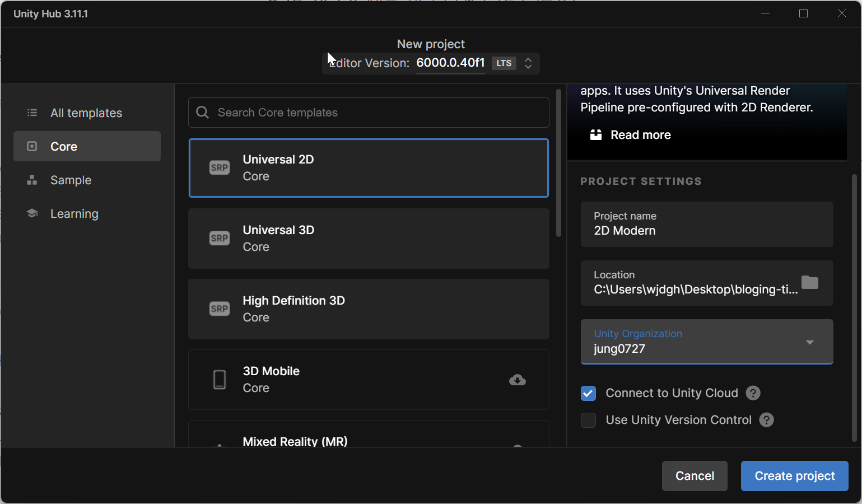
Task: Disable the Connect to Unity Cloud checkbox
Action: (x=589, y=394)
